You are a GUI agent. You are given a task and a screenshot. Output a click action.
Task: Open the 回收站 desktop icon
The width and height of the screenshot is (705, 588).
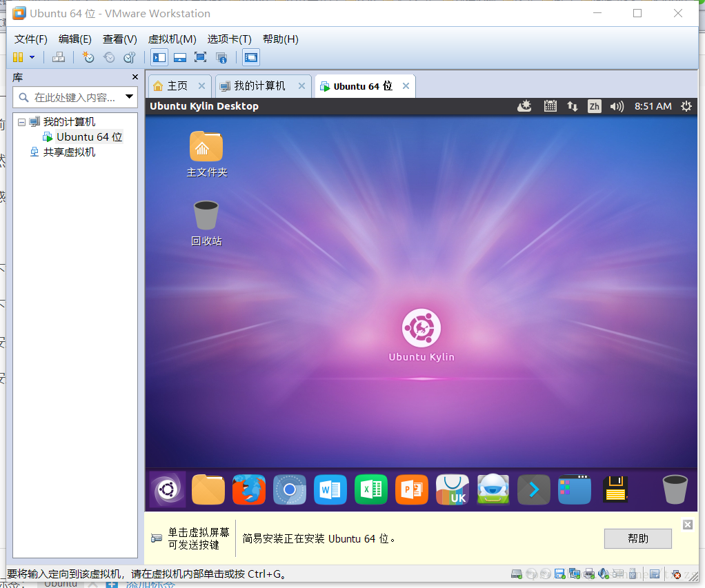206,223
